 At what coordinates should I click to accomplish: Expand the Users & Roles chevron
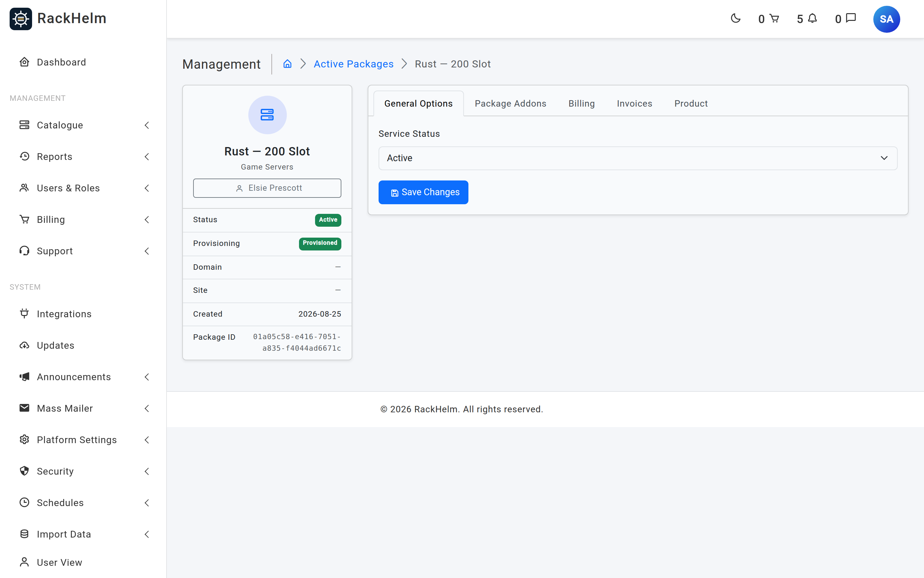click(147, 188)
